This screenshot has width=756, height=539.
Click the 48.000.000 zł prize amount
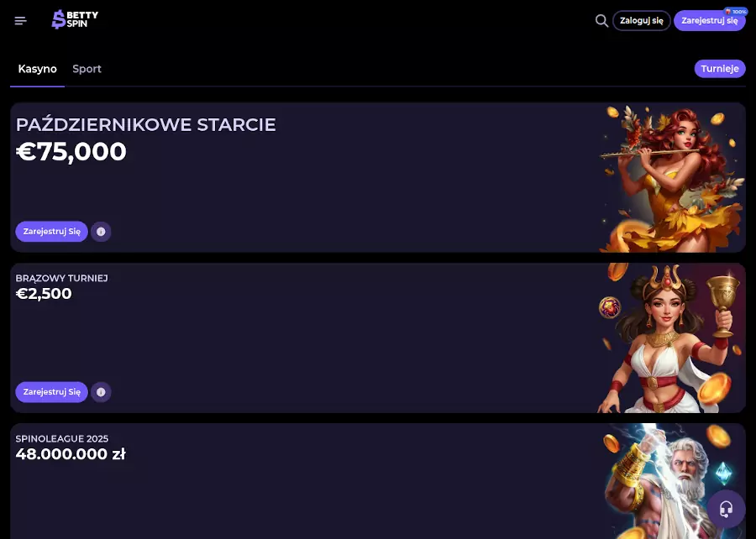click(x=71, y=454)
